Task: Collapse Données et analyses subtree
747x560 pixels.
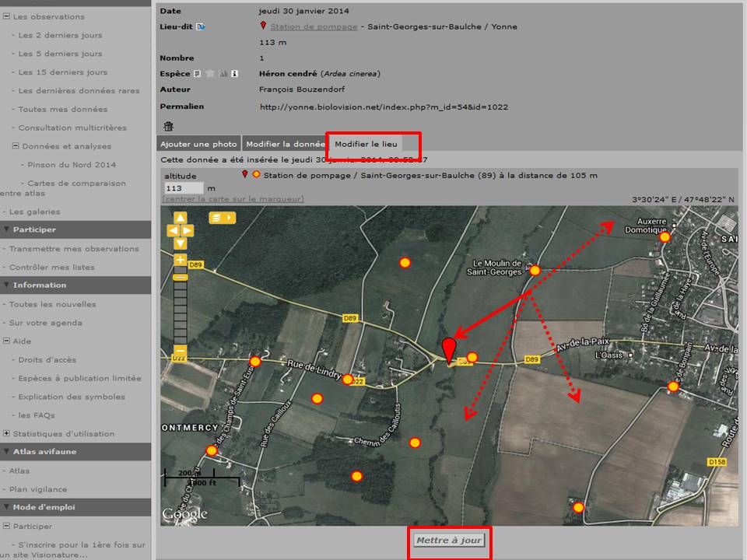Action: click(16, 145)
